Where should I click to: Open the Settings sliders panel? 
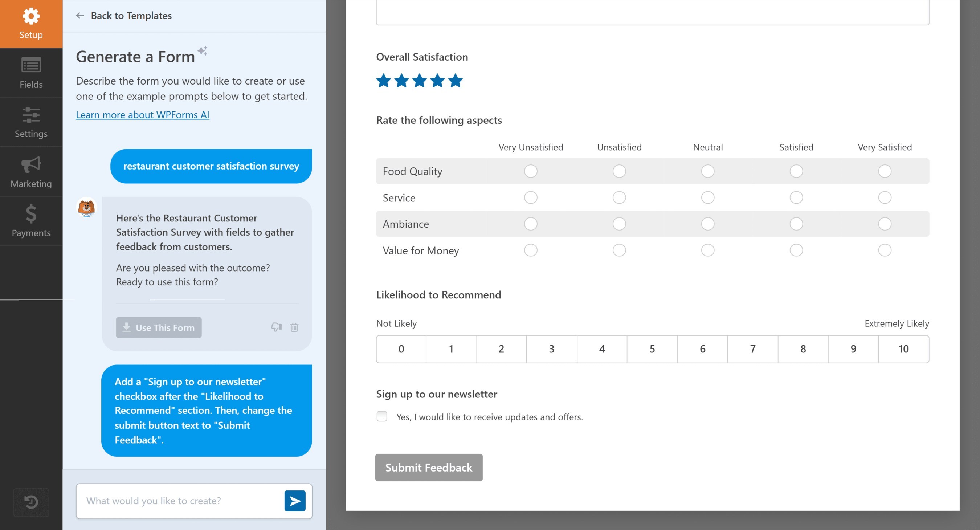(x=31, y=122)
